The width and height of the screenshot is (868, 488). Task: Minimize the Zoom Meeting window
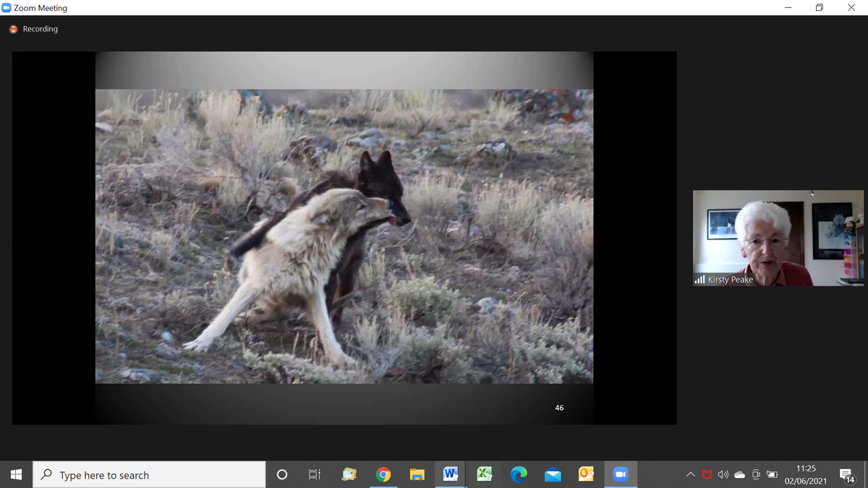pos(788,8)
